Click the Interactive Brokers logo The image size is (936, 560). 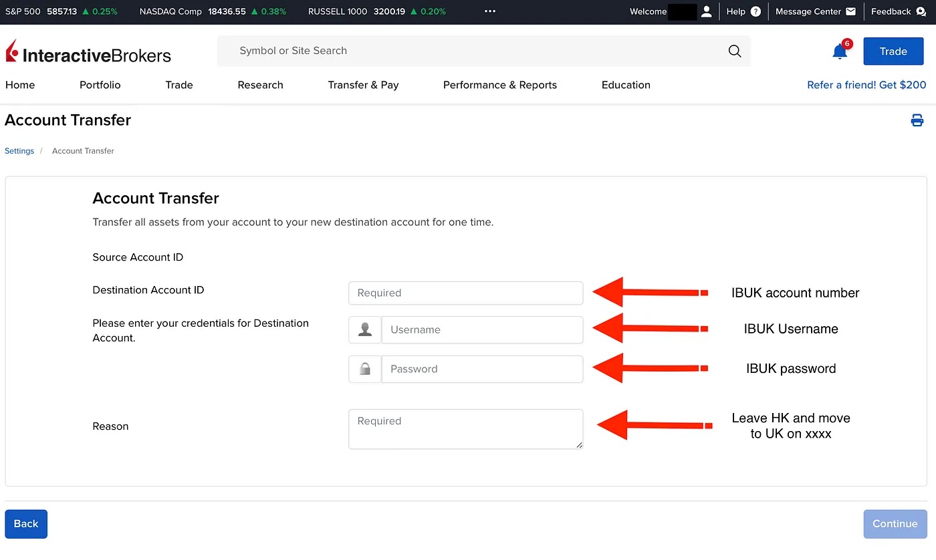88,52
